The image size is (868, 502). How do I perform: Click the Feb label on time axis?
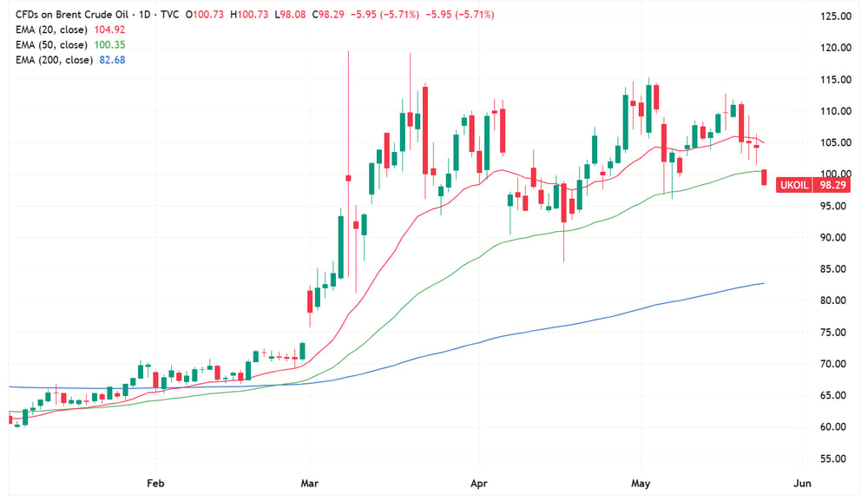(155, 483)
